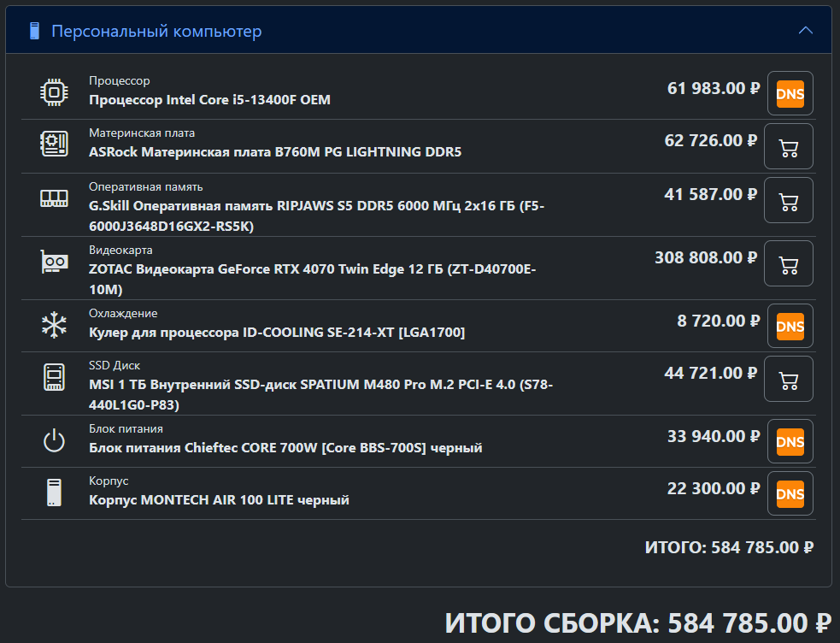Viewport: 840px width, 643px height.
Task: Open DNS store link for Intel Core i5-13400F
Action: [790, 93]
